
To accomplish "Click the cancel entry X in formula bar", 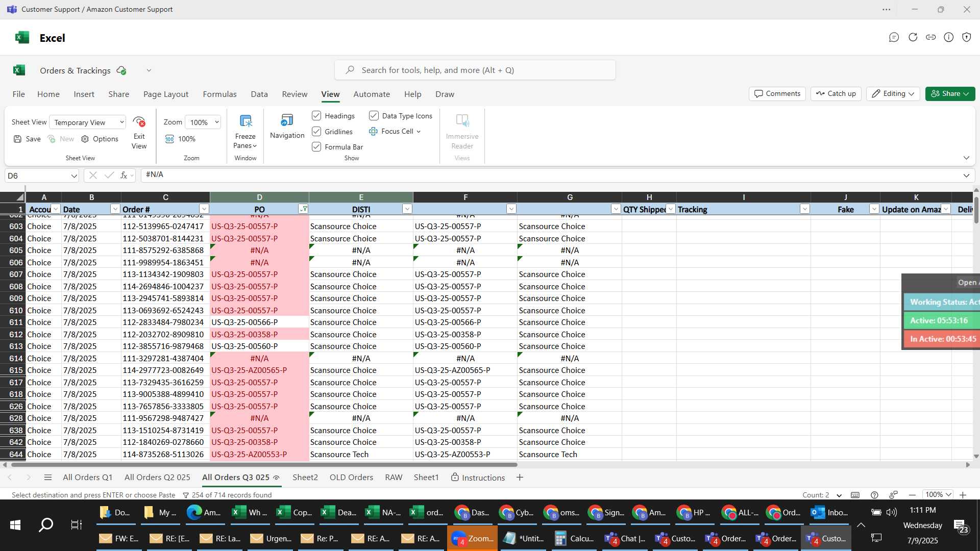I will [x=92, y=176].
